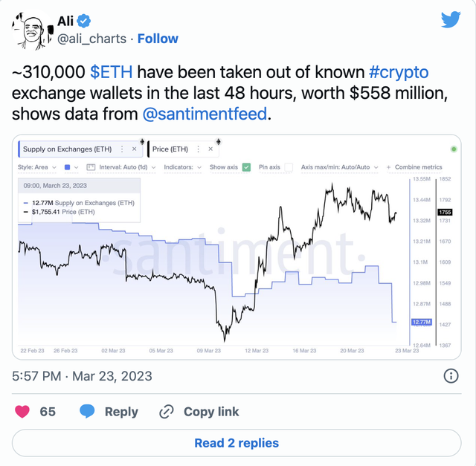Click the tweet info circle icon
Viewport: 476px width, 466px height.
tap(451, 376)
